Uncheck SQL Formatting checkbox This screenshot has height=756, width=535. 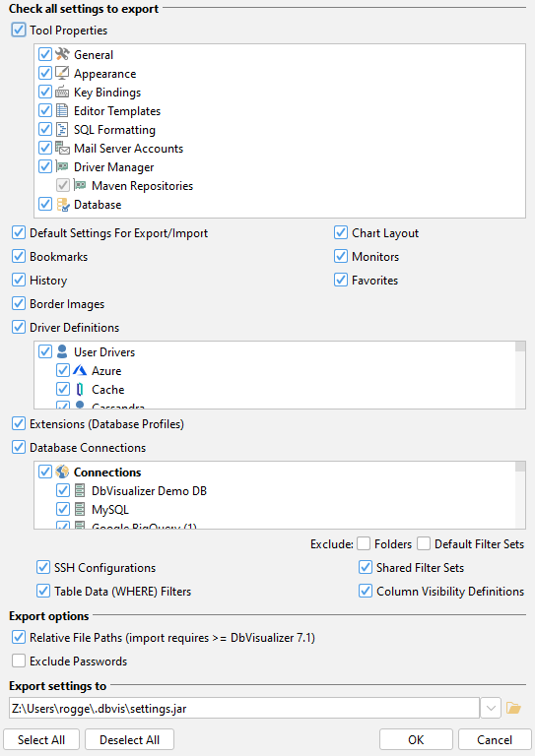pos(45,130)
